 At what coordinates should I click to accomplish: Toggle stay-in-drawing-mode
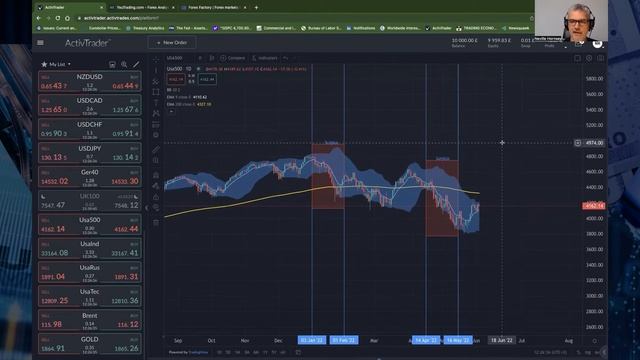[x=156, y=186]
